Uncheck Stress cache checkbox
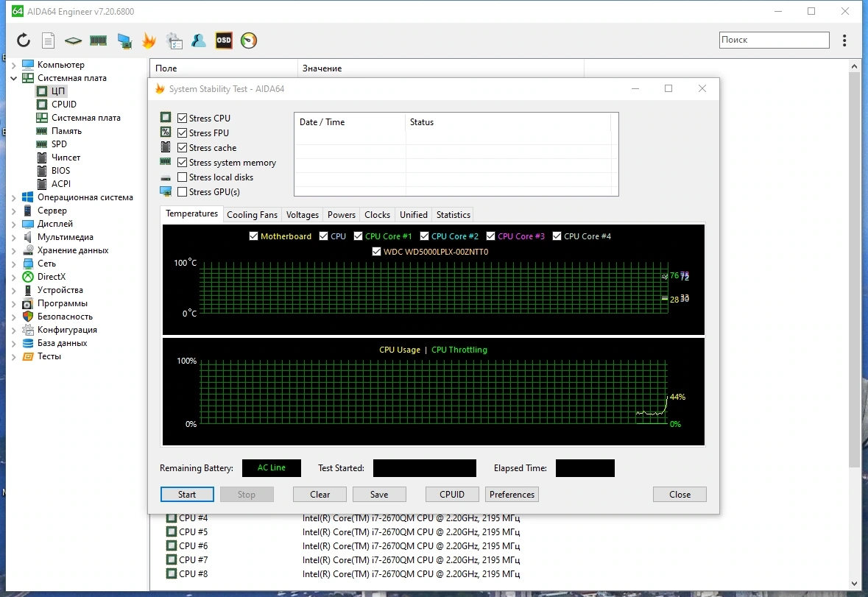Image resolution: width=868 pixels, height=597 pixels. point(182,148)
